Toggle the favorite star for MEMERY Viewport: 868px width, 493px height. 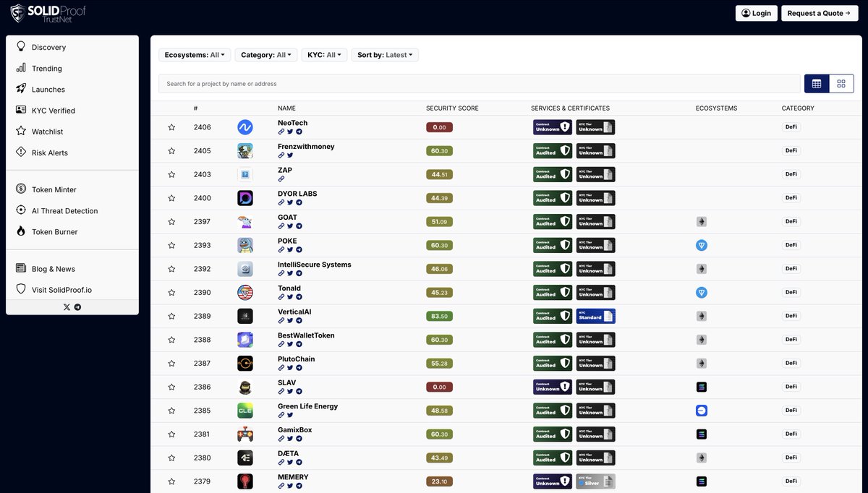coord(171,481)
